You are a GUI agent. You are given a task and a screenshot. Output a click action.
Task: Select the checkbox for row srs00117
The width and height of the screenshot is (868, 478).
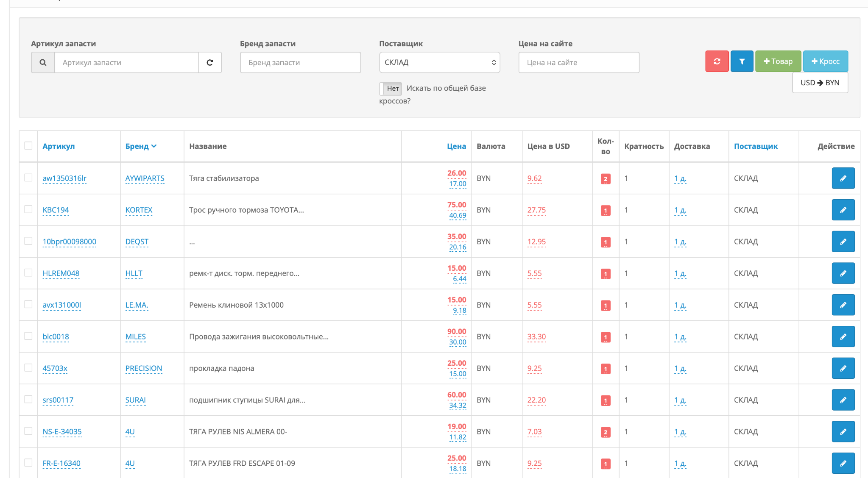(28, 399)
